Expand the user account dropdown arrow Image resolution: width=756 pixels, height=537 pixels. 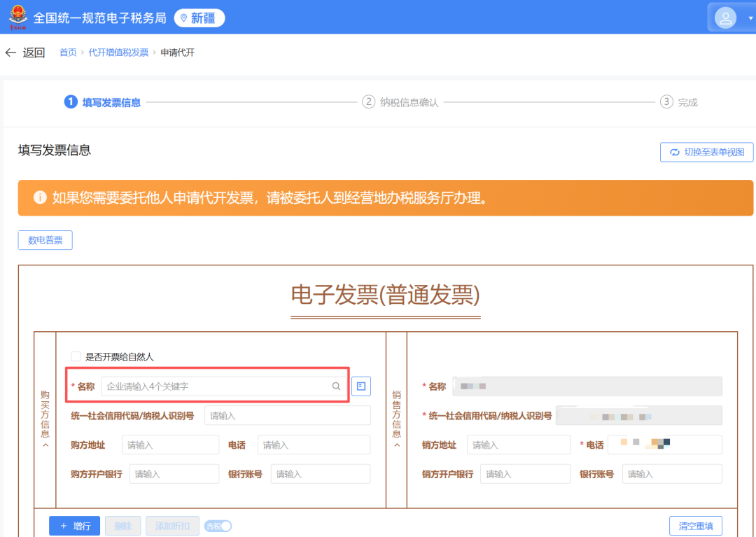click(x=750, y=18)
